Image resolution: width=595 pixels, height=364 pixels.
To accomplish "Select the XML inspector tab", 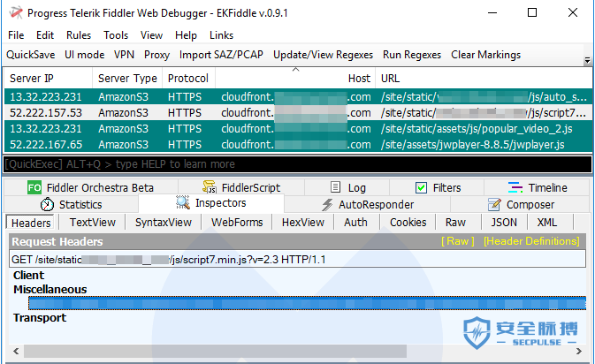I will (546, 222).
